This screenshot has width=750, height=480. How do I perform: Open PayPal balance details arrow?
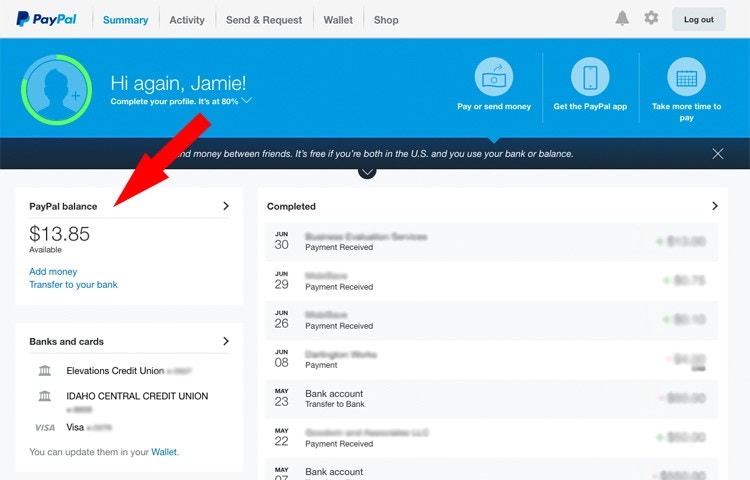(x=226, y=206)
